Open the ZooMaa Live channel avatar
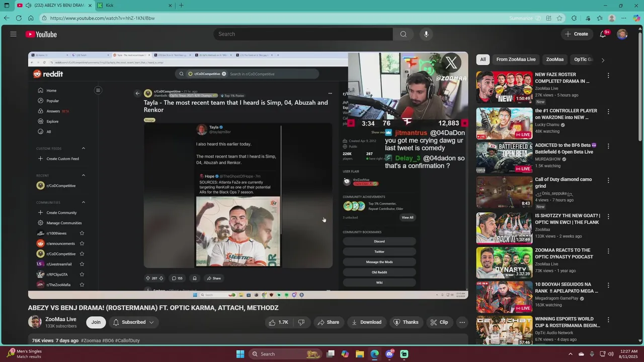This screenshot has width=644, height=362. pyautogui.click(x=35, y=322)
